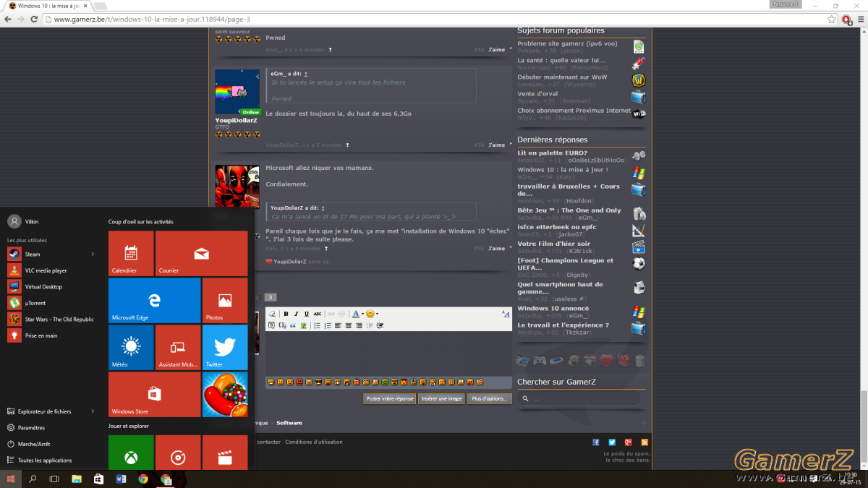This screenshot has width=868, height=488.
Task: Open Task View on the taskbar
Action: 54,479
